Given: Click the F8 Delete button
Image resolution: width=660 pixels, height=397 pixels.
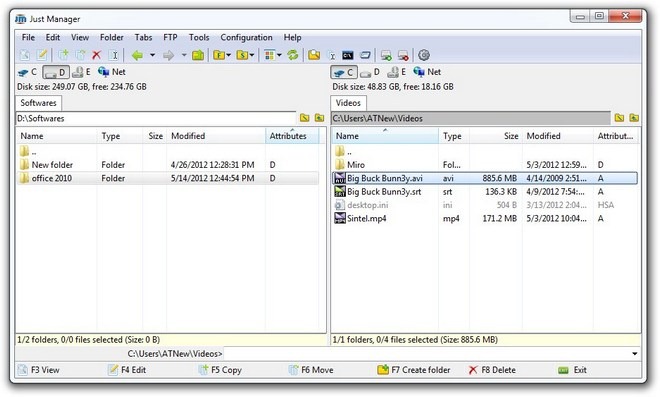Looking at the screenshot, I should click(x=492, y=370).
